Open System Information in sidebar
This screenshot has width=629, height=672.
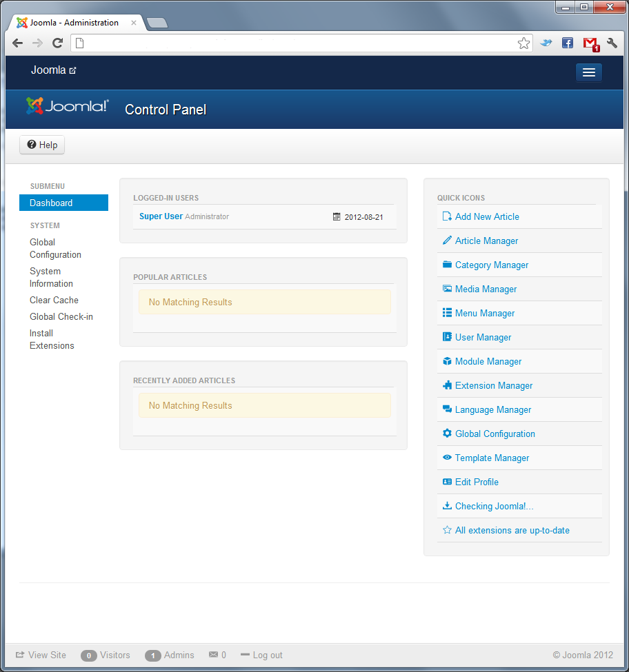(x=51, y=277)
